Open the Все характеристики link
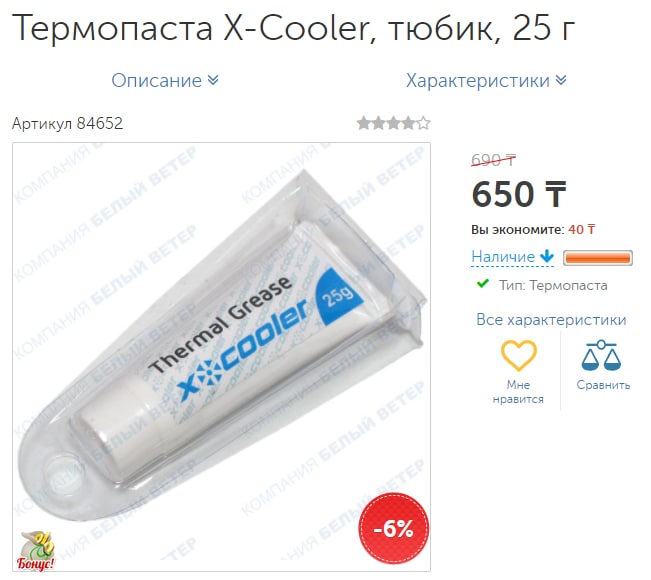This screenshot has height=580, width=651. 551,320
